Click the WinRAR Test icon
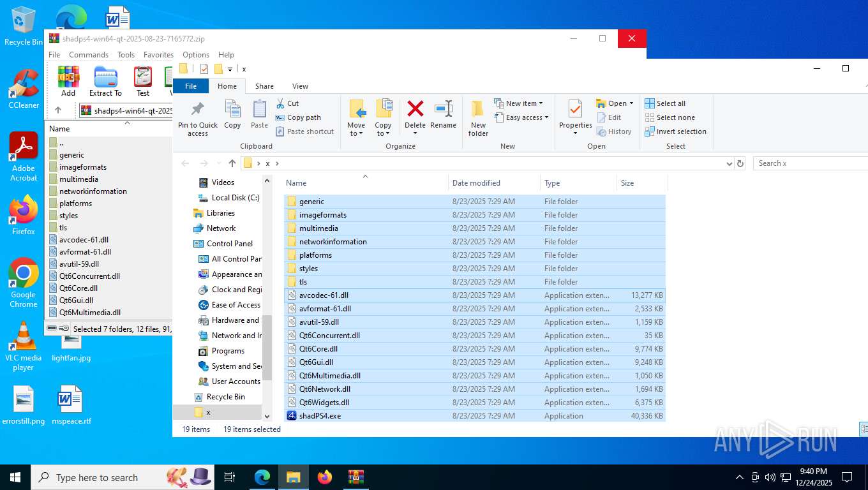The image size is (868, 490). (x=143, y=82)
